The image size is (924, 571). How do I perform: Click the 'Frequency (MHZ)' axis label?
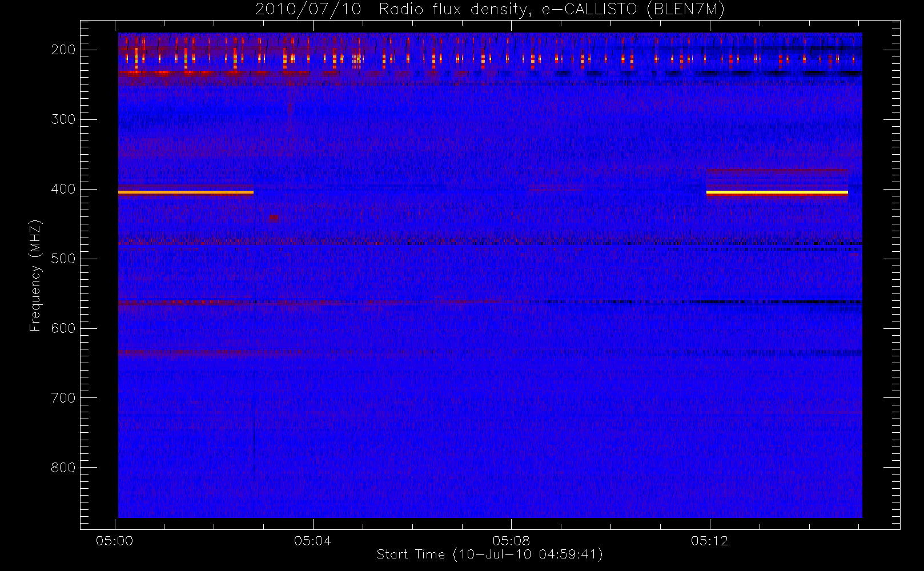click(x=35, y=275)
